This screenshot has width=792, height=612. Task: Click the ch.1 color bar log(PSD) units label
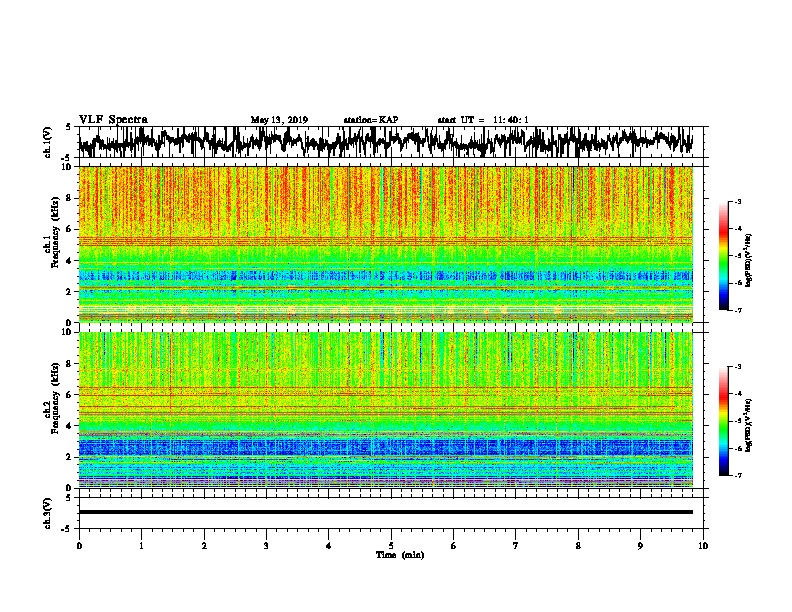749,261
